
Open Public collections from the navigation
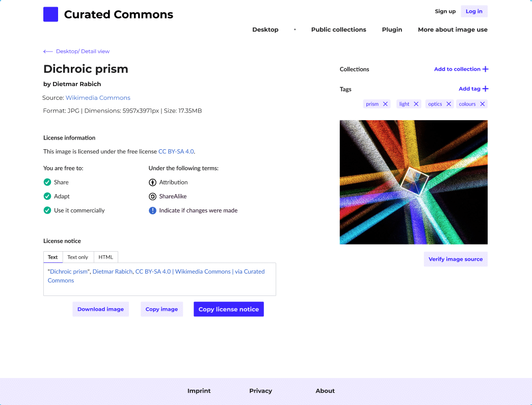tap(338, 30)
